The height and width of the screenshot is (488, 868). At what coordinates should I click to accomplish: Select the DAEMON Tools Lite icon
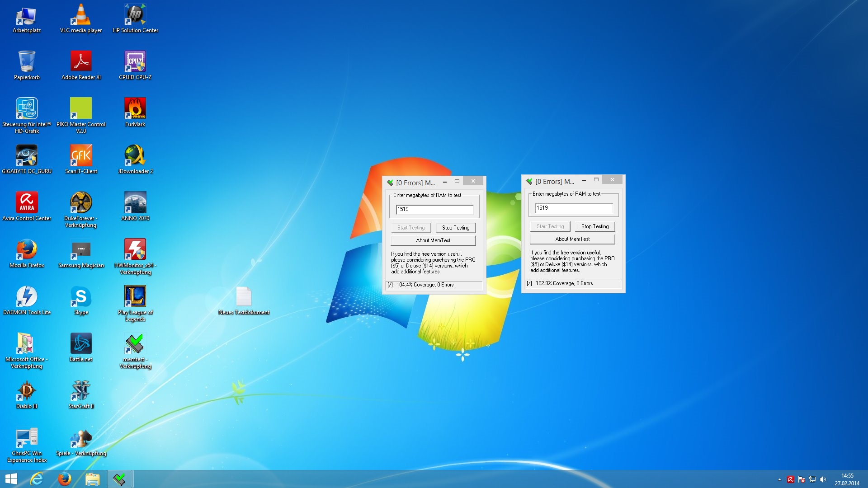[27, 296]
